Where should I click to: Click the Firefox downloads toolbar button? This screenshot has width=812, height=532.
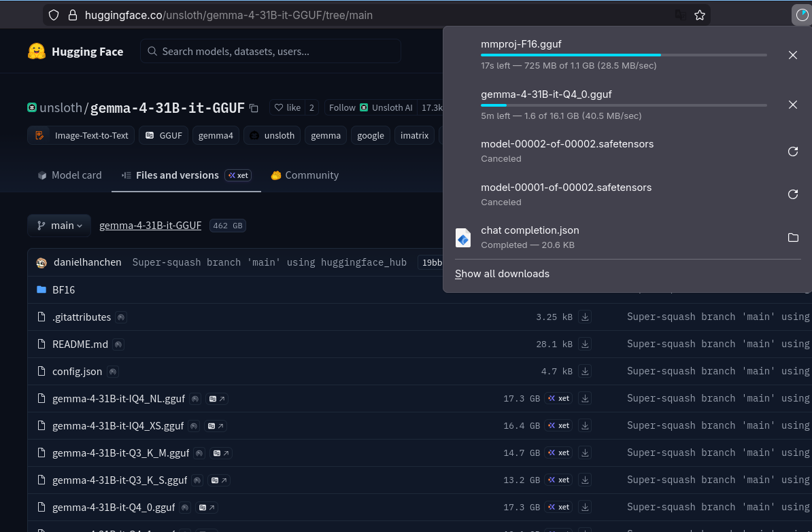802,15
